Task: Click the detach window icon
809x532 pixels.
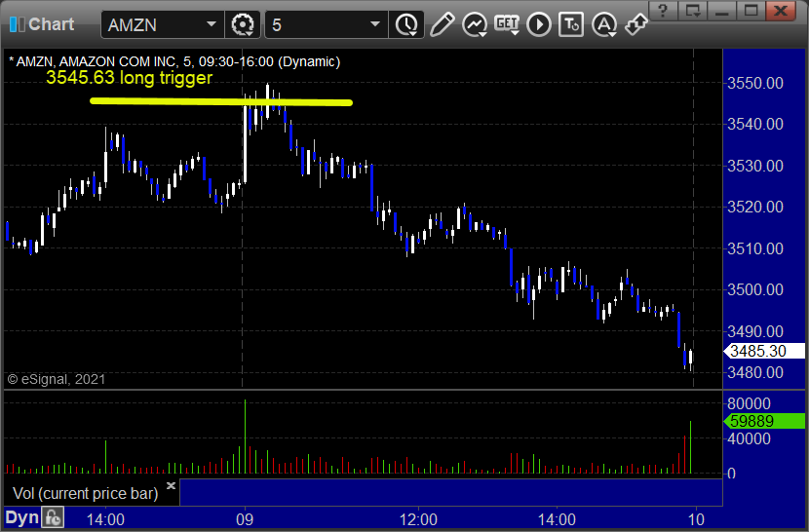Action: 692,11
